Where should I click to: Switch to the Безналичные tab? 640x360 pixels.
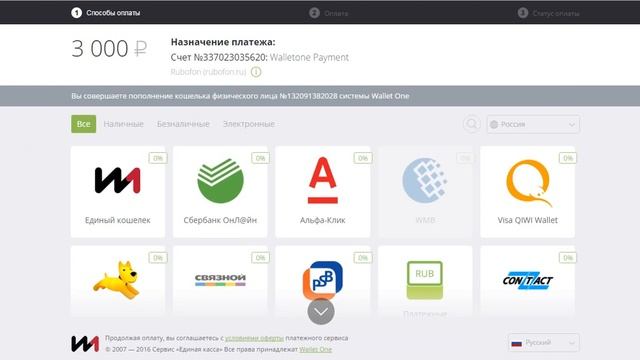[183, 124]
